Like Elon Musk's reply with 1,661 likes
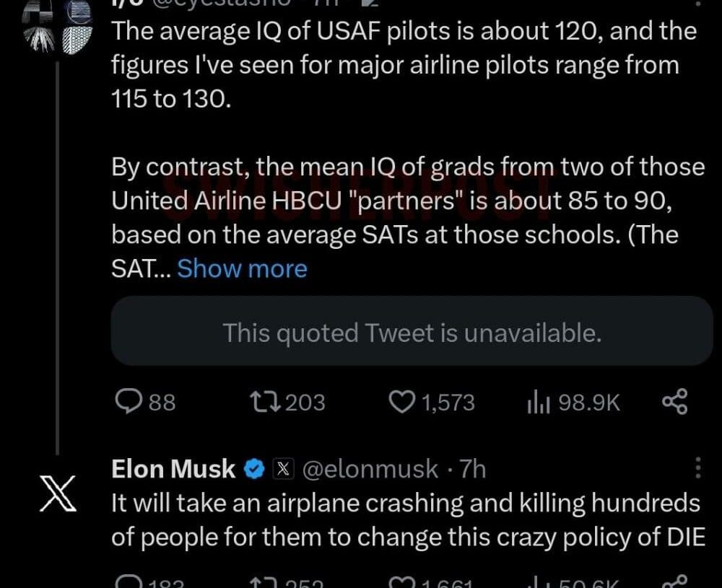The image size is (722, 588). tap(401, 583)
